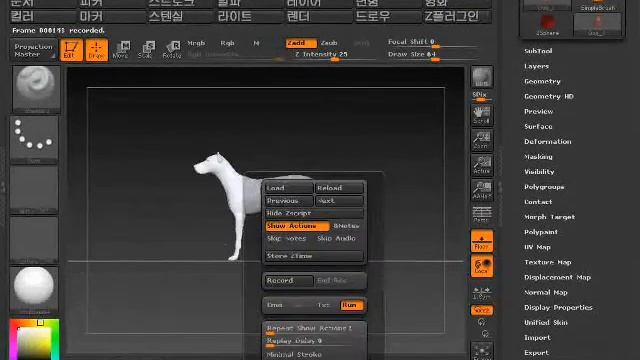The height and width of the screenshot is (360, 640).
Task: Click the Scroll hand icon
Action: (x=482, y=115)
